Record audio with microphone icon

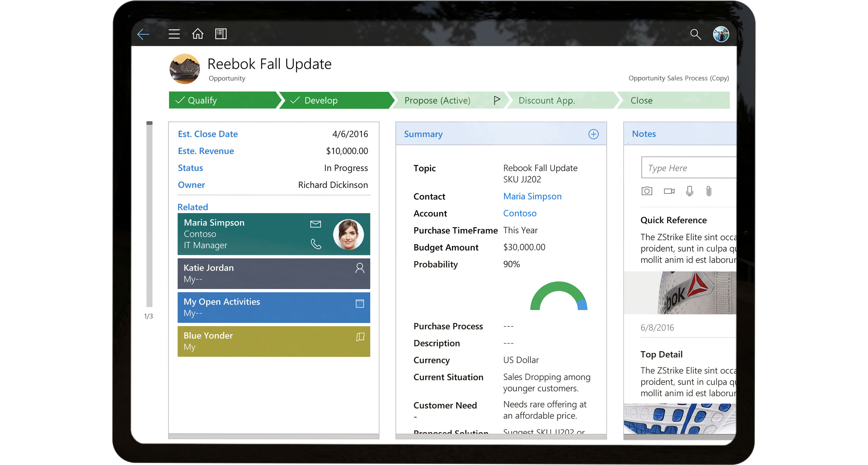click(689, 191)
